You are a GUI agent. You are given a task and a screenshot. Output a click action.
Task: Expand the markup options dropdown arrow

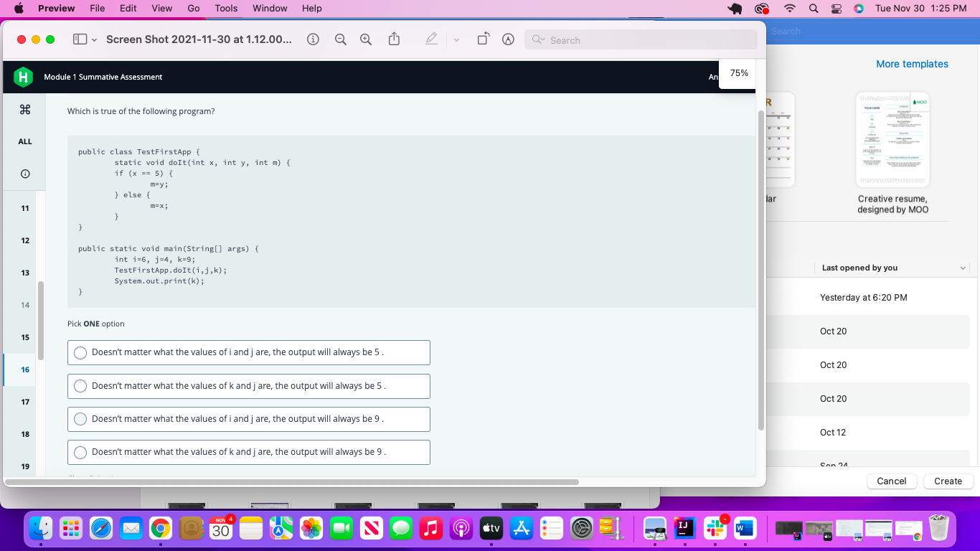(x=457, y=39)
